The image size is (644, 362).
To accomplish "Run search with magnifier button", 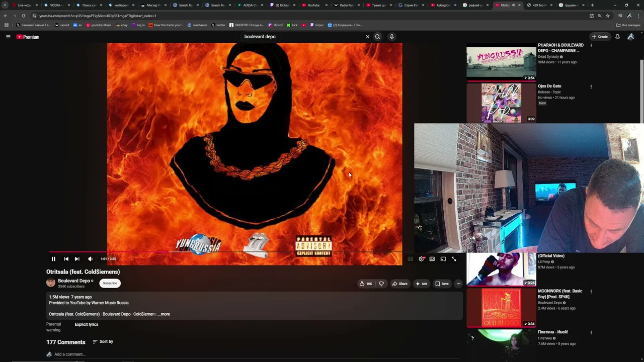I will 377,37.
